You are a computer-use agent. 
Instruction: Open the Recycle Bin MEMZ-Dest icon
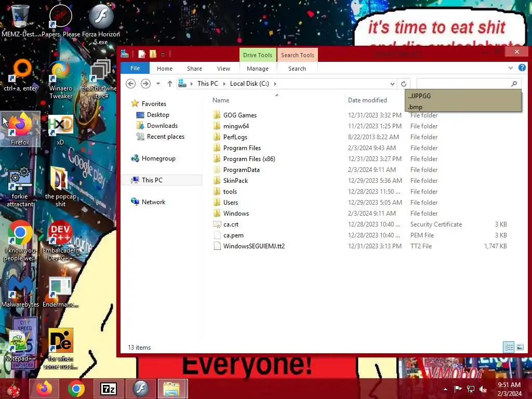[20, 21]
